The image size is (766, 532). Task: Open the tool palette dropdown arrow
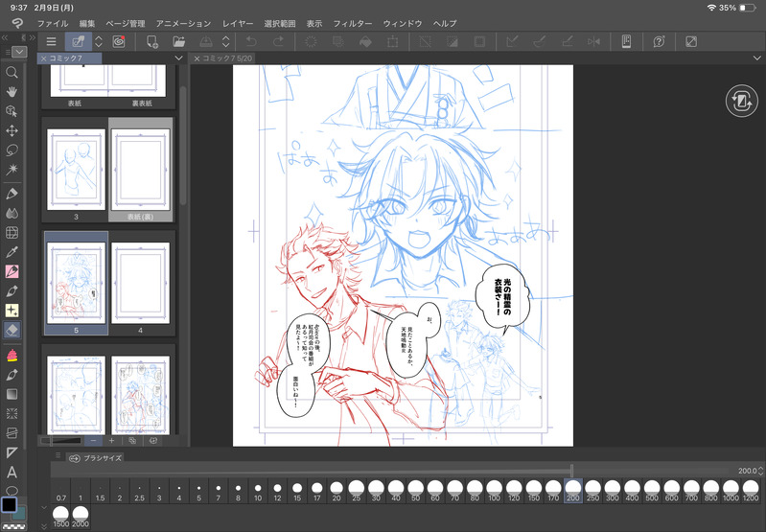pyautogui.click(x=19, y=52)
